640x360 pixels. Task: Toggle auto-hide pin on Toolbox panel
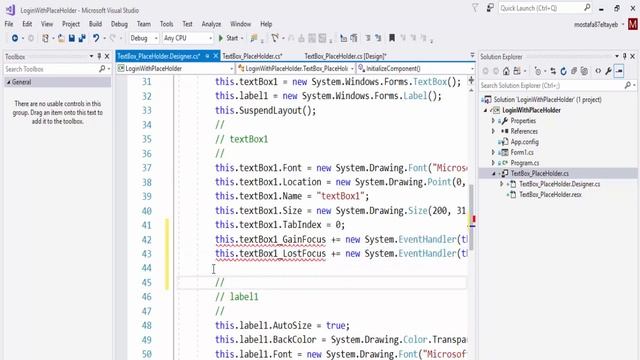click(99, 56)
